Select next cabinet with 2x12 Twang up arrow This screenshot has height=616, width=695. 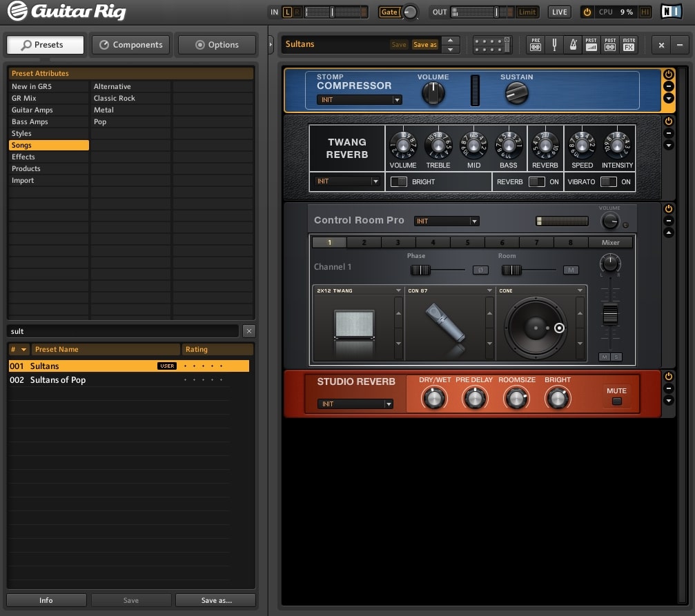coord(398,313)
